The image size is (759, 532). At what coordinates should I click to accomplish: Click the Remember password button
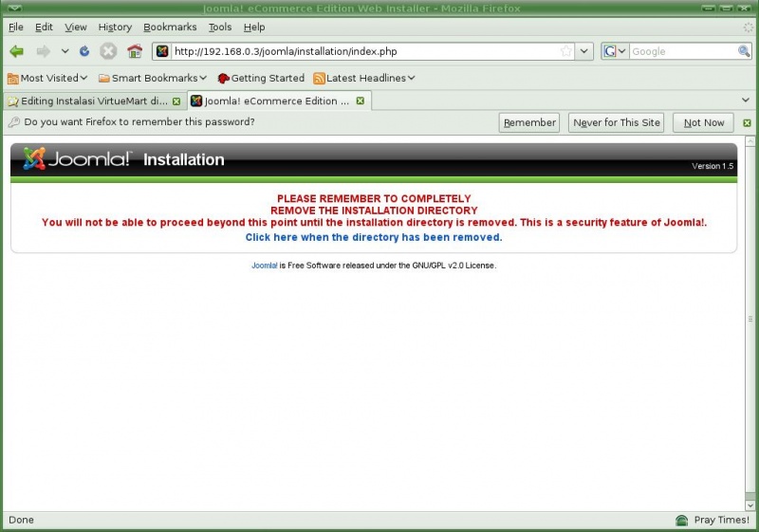pyautogui.click(x=529, y=122)
